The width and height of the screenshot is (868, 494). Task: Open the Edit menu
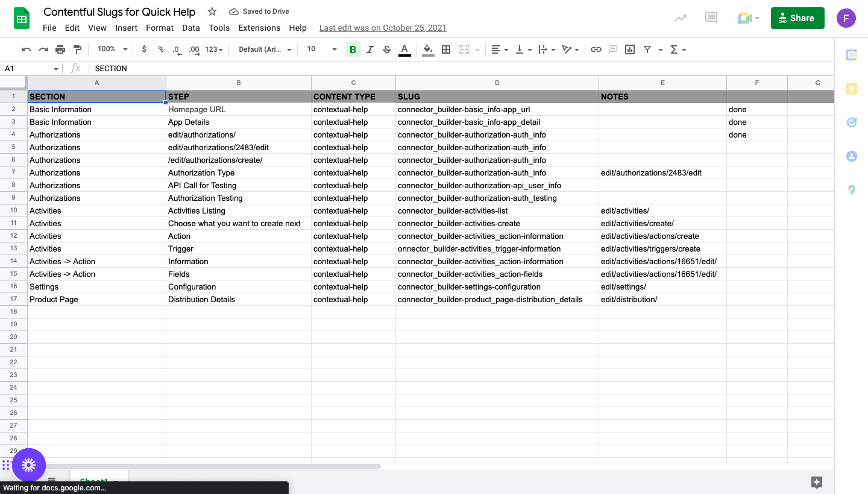[x=72, y=28]
